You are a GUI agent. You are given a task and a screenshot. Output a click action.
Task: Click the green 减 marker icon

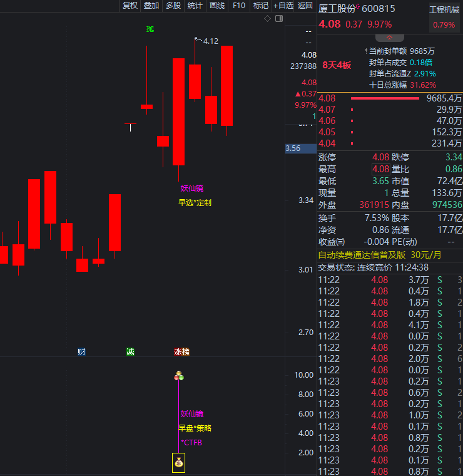coord(130,352)
